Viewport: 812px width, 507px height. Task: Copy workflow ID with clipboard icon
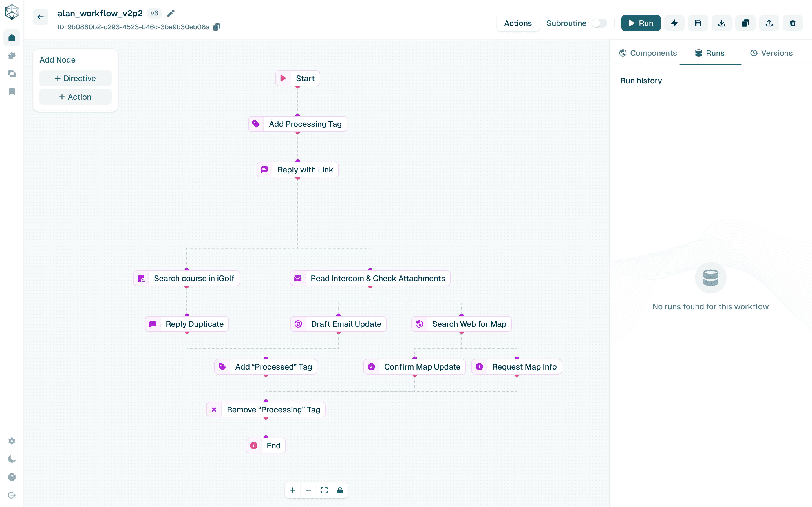(x=217, y=27)
